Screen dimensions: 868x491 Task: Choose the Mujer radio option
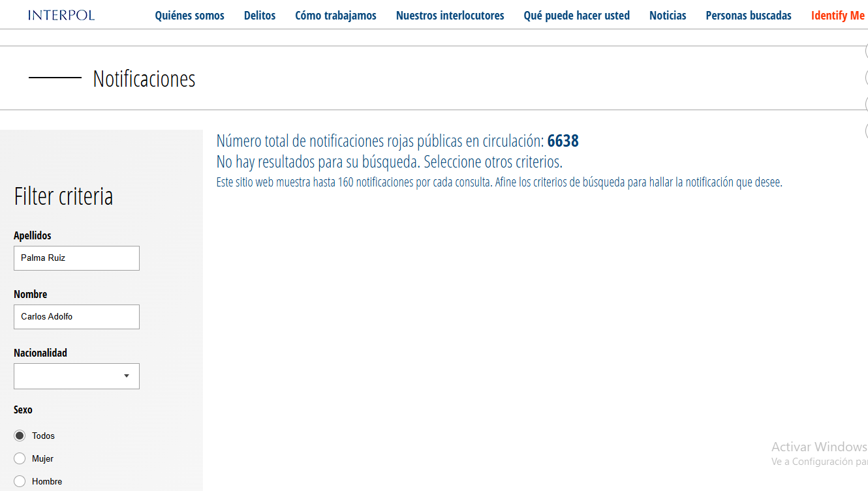pyautogui.click(x=20, y=458)
